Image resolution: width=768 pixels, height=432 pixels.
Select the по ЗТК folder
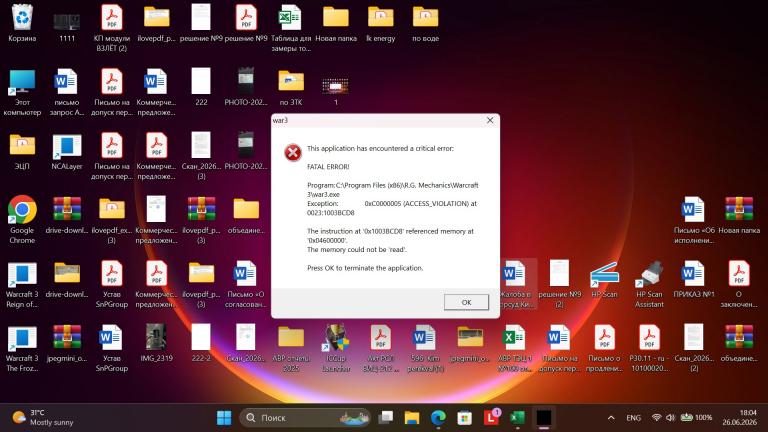pyautogui.click(x=291, y=87)
